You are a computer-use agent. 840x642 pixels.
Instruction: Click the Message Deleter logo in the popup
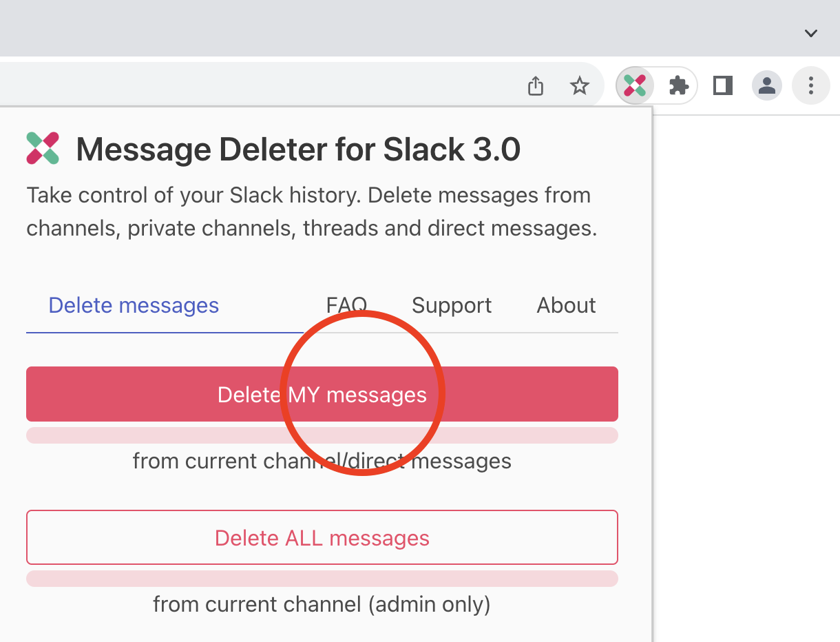coord(42,147)
